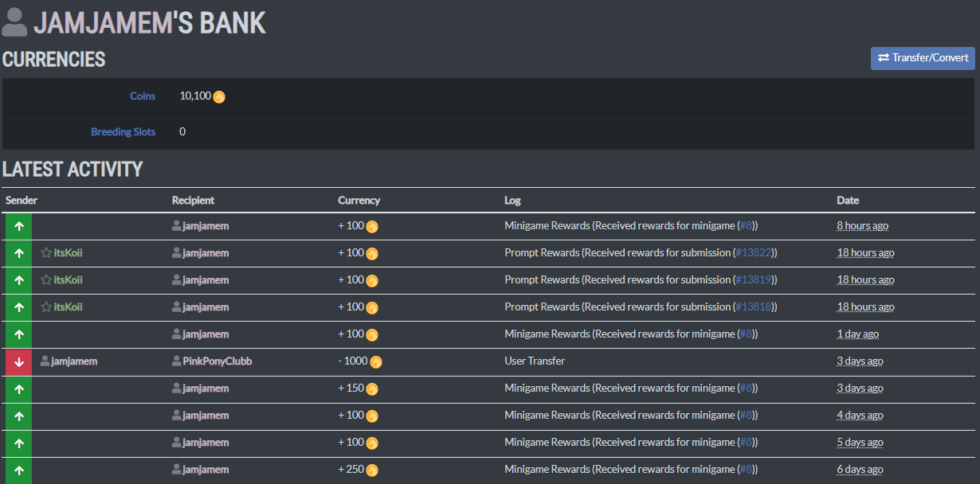Click the green up arrow in the 8 hours ago row

click(19, 226)
